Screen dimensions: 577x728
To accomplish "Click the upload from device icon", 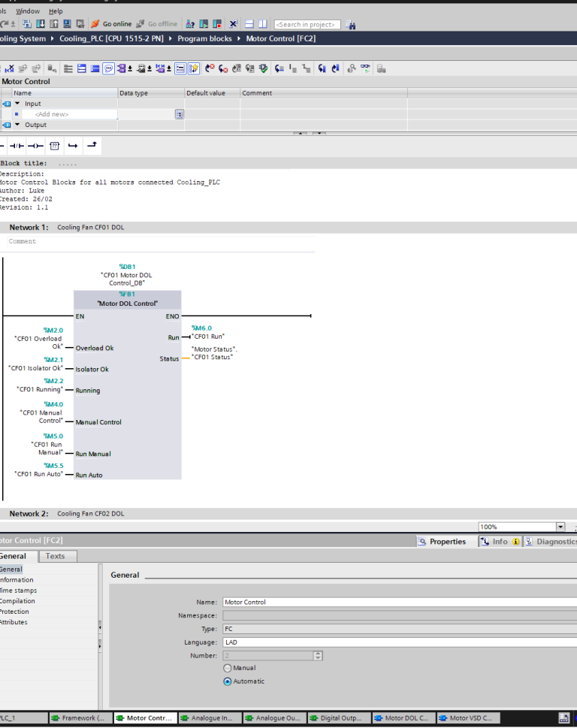I will (54, 24).
